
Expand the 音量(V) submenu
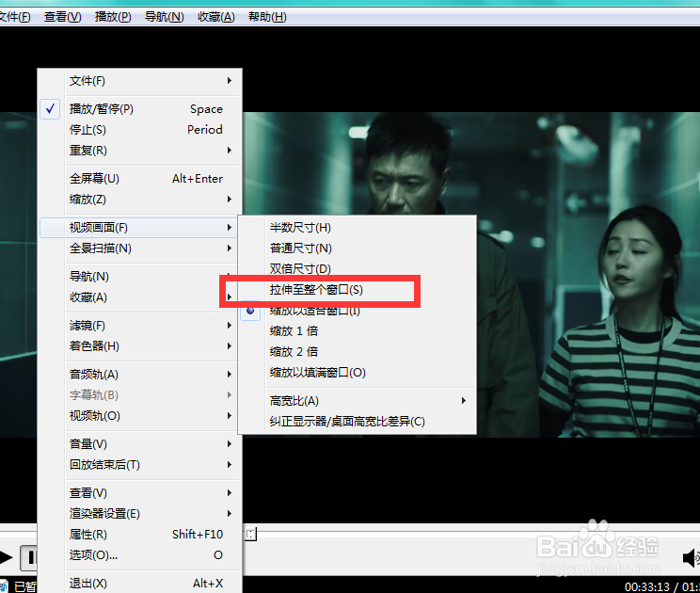[x=140, y=444]
